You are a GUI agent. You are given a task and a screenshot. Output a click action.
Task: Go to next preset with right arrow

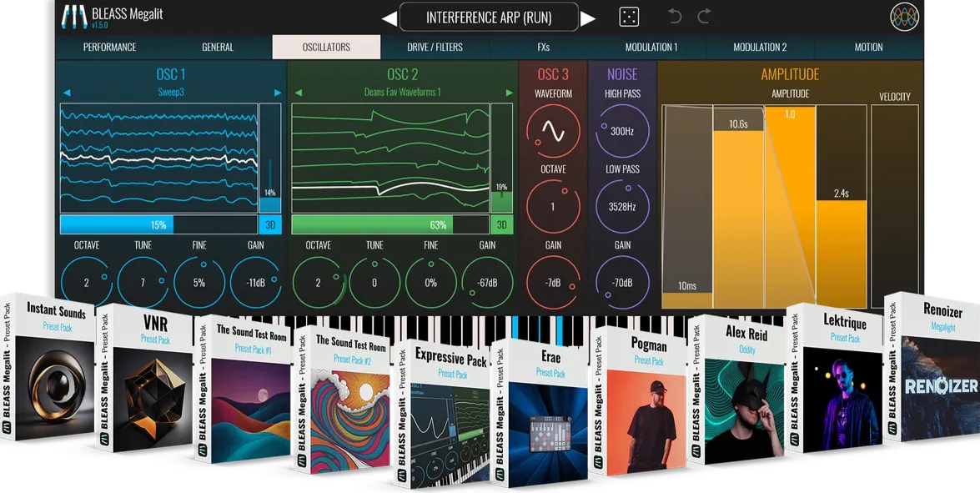(x=587, y=18)
